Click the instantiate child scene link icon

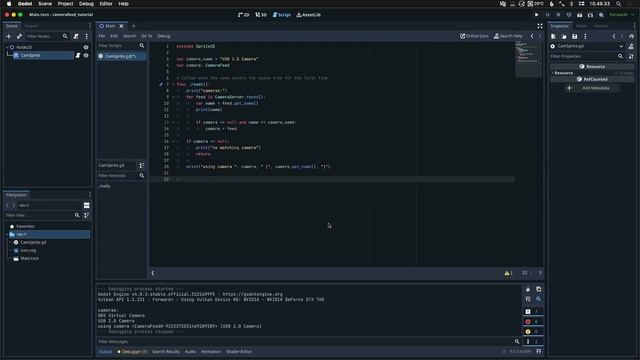tap(19, 36)
